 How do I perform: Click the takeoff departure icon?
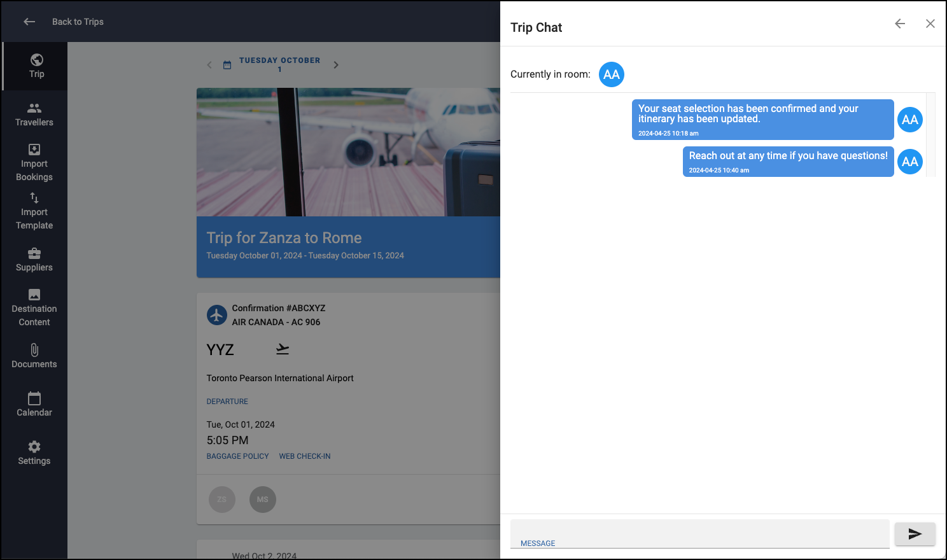283,349
